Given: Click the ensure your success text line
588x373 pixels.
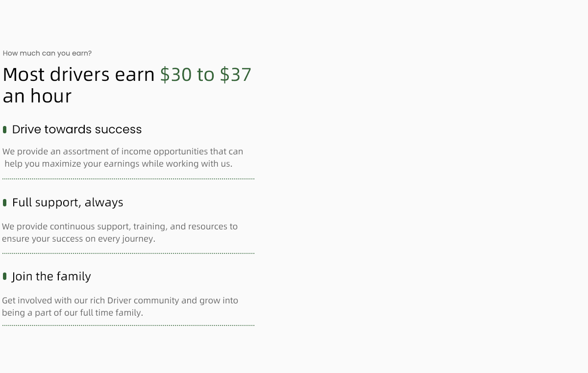Looking at the screenshot, I should click(x=78, y=239).
